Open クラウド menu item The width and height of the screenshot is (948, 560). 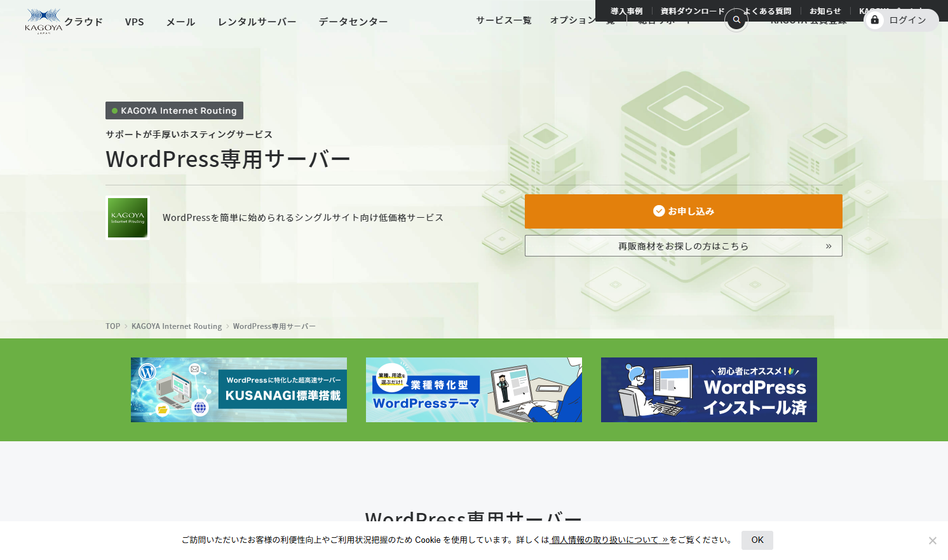point(83,22)
